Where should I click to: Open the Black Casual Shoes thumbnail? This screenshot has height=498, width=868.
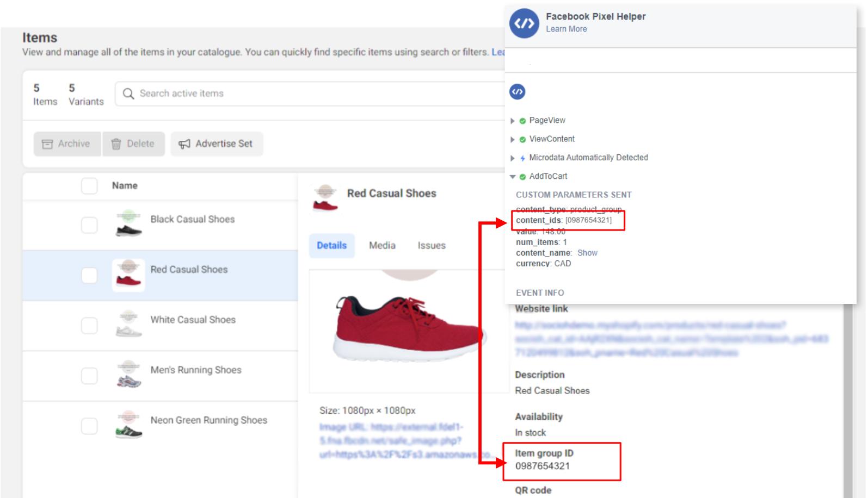click(128, 223)
